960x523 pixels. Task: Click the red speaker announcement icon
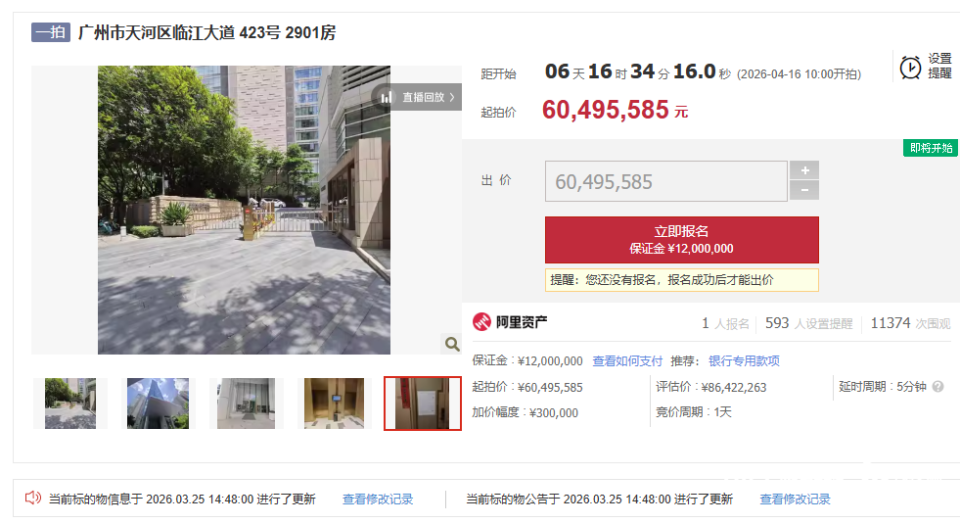pyautogui.click(x=32, y=498)
